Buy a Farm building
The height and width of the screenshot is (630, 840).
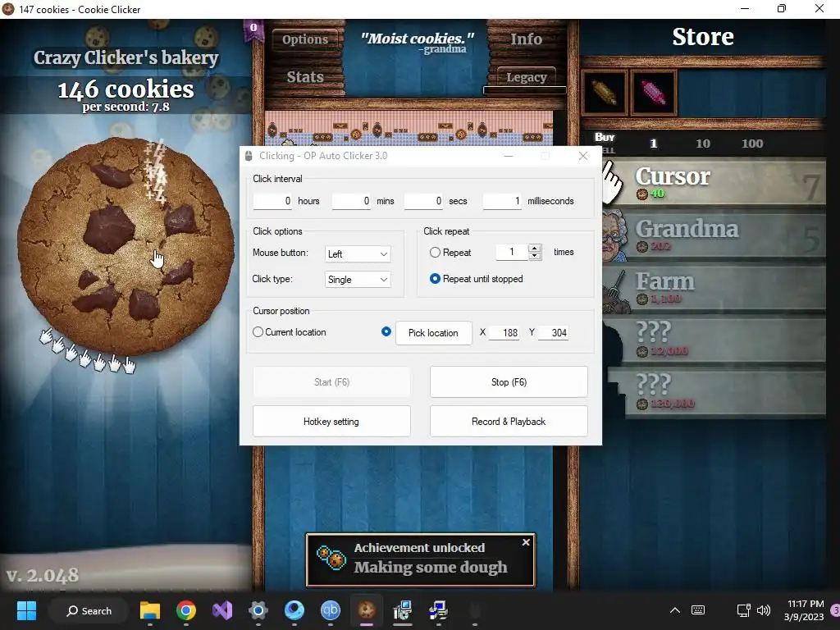tap(714, 288)
